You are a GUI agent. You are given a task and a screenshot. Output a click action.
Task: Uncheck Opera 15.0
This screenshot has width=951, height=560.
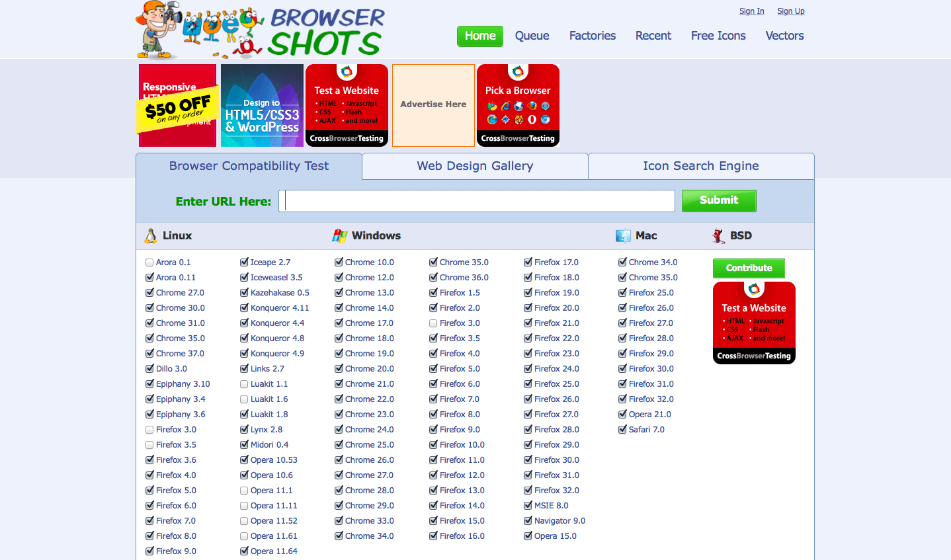[528, 536]
